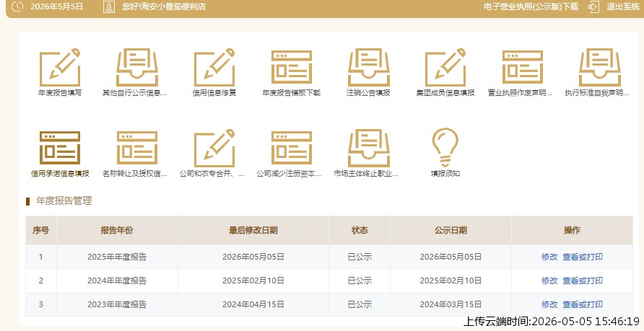Open the 填报须知 lightbulb icon
644x331 pixels.
point(445,147)
